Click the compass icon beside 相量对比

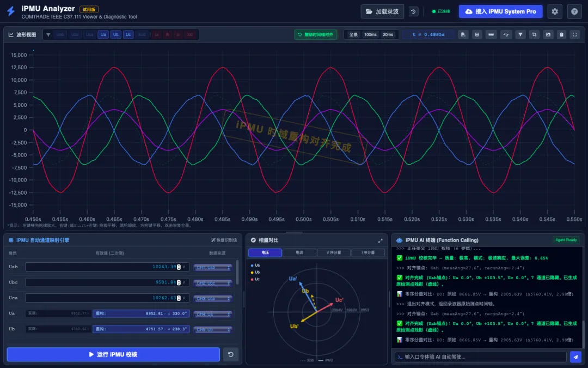pyautogui.click(x=253, y=240)
